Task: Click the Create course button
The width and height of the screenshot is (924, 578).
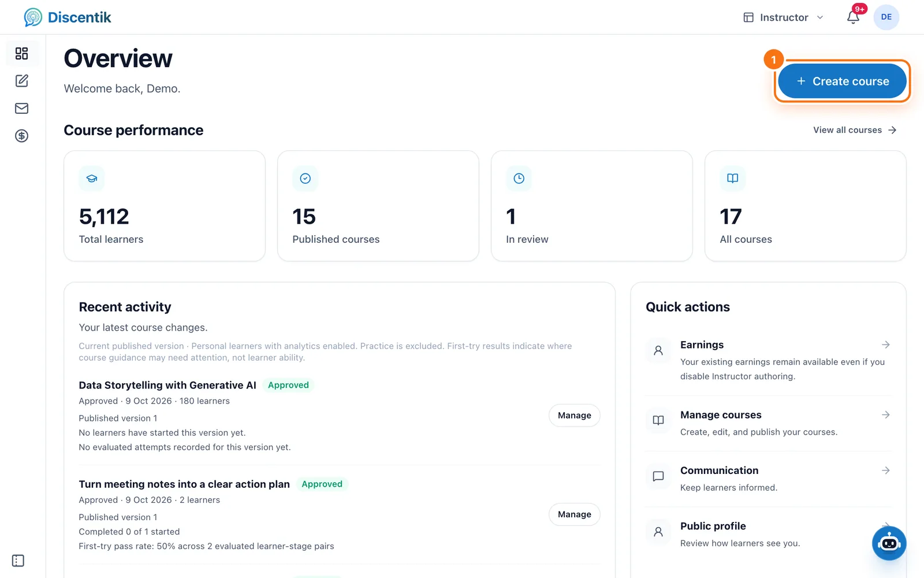Action: [x=843, y=81]
